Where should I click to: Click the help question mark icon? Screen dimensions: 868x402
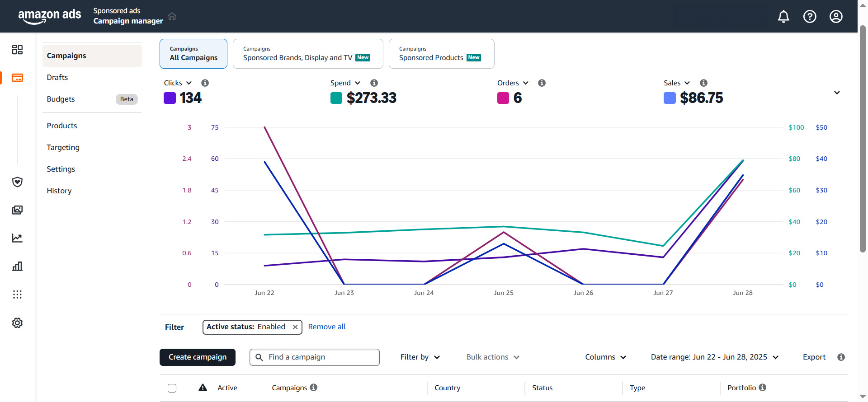[x=810, y=17]
